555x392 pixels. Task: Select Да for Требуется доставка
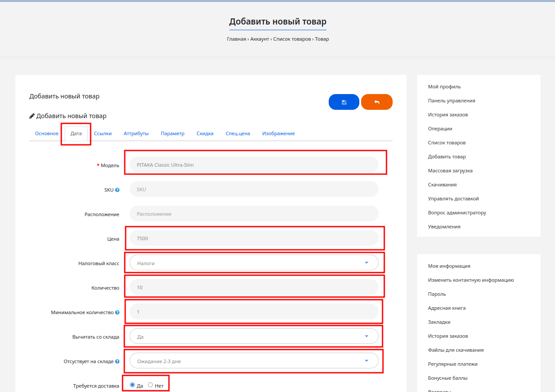[133, 385]
